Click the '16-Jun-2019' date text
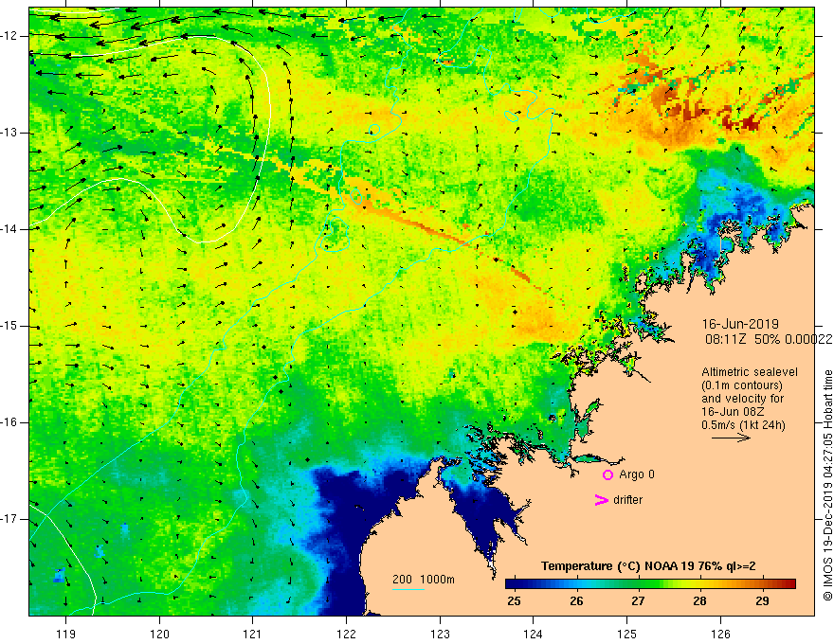The height and width of the screenshot is (644, 834). click(740, 324)
